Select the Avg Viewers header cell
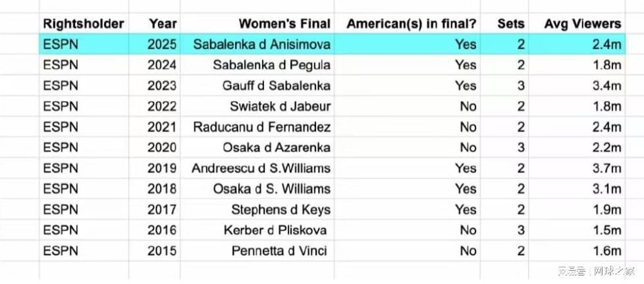Screen dimensions: 644x284 pyautogui.click(x=583, y=24)
